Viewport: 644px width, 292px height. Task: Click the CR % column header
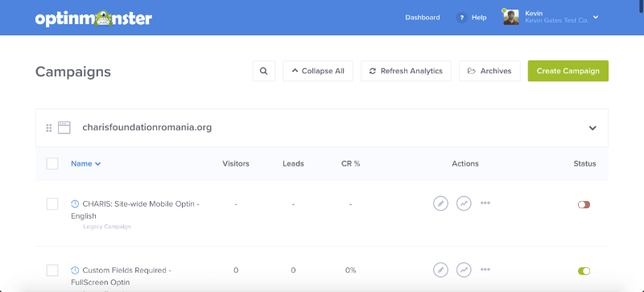350,163
